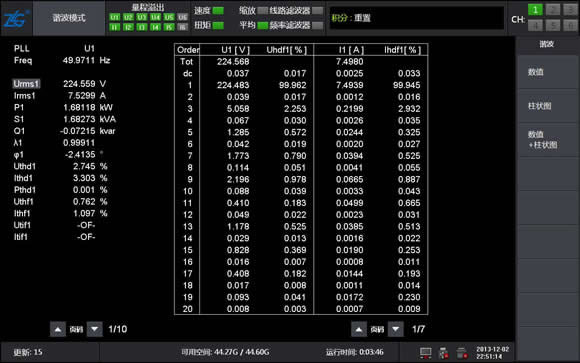The image size is (580, 363).
Task: Choose 数值+柱状图 combined view
Action: click(x=547, y=140)
